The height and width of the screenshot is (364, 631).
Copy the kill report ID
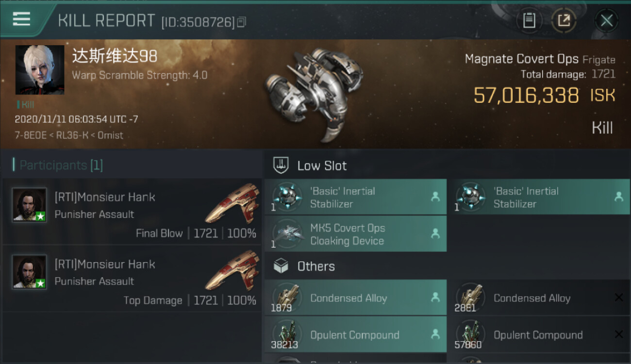tap(242, 22)
